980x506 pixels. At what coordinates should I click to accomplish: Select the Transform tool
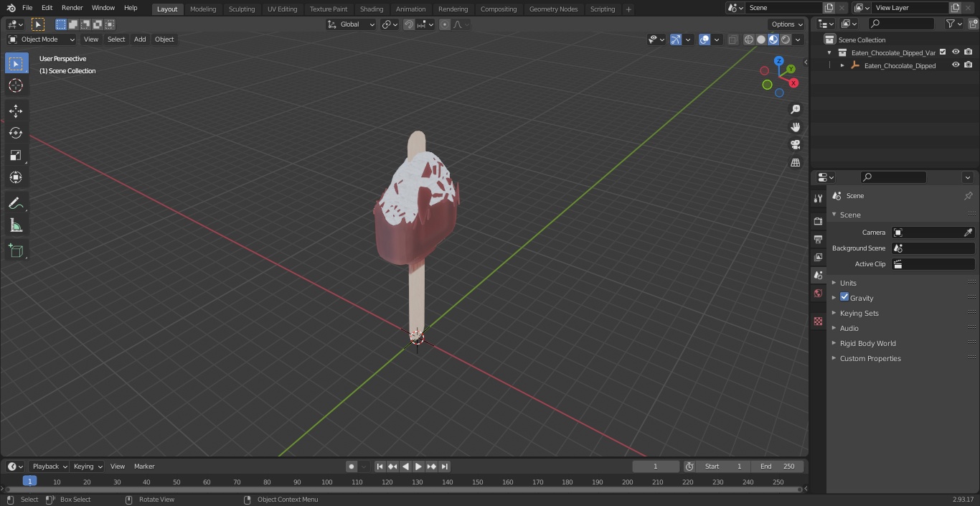coord(16,177)
